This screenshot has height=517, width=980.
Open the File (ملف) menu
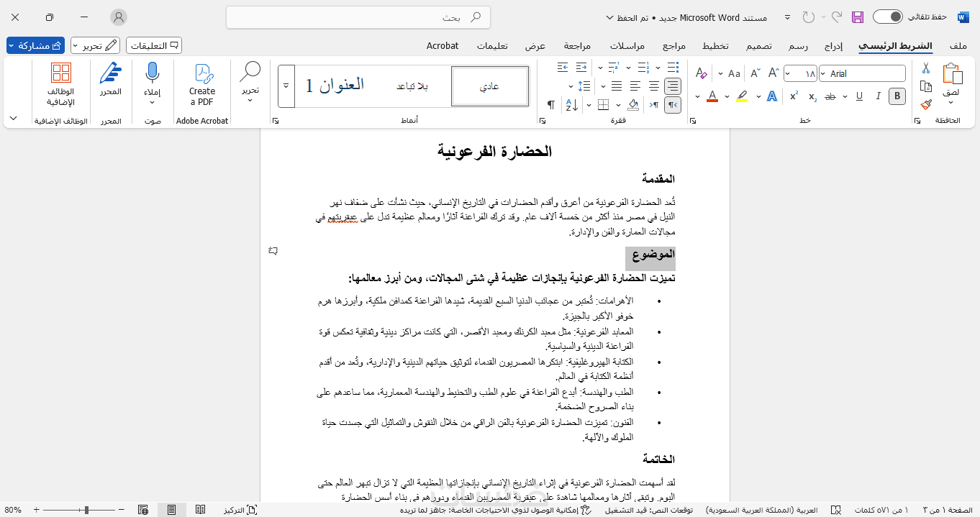point(958,45)
